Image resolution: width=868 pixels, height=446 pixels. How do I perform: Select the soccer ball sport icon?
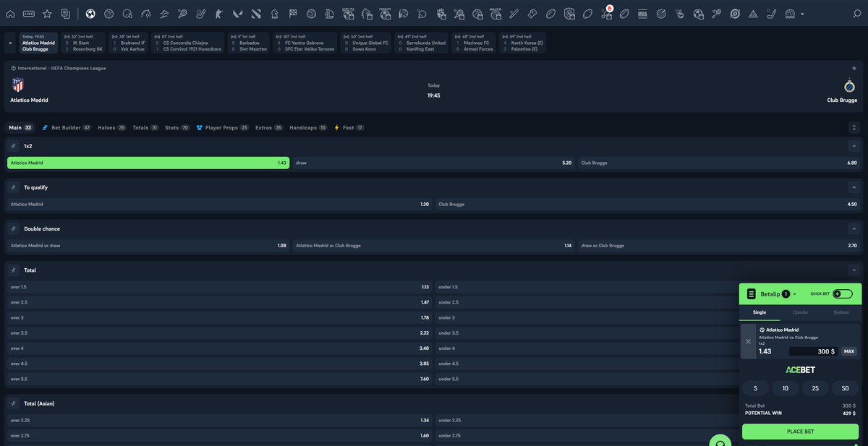coord(90,14)
